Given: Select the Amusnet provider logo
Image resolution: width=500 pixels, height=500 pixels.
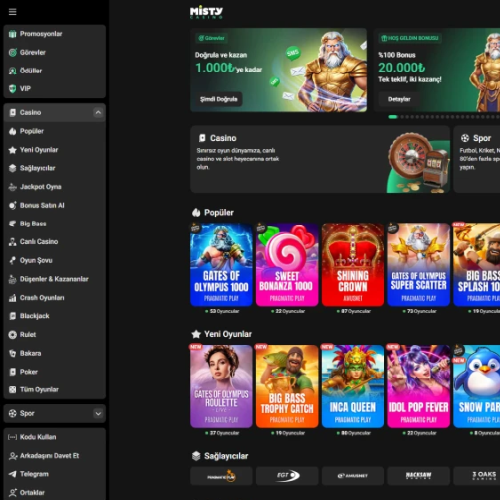Looking at the screenshot, I should point(353,476).
